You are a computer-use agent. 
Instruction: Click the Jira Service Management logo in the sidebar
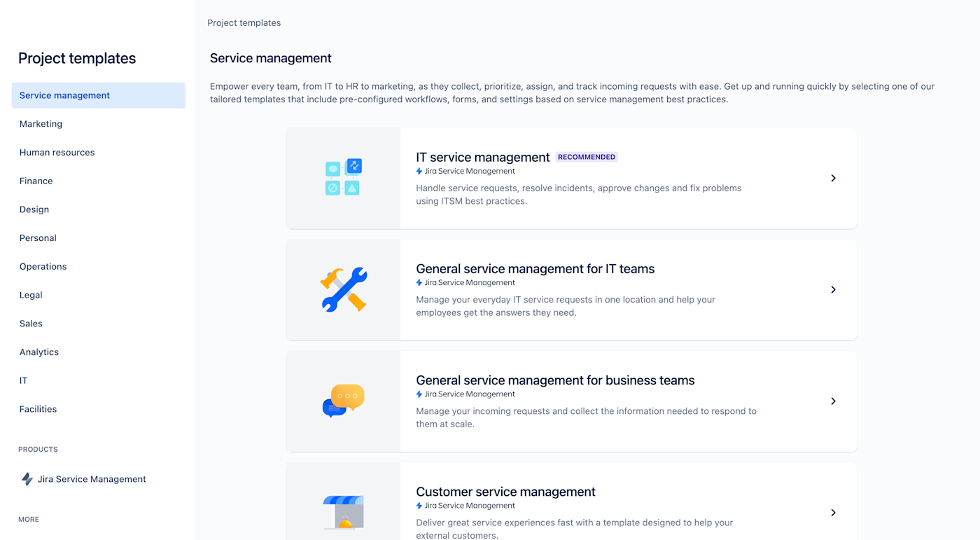[x=27, y=479]
